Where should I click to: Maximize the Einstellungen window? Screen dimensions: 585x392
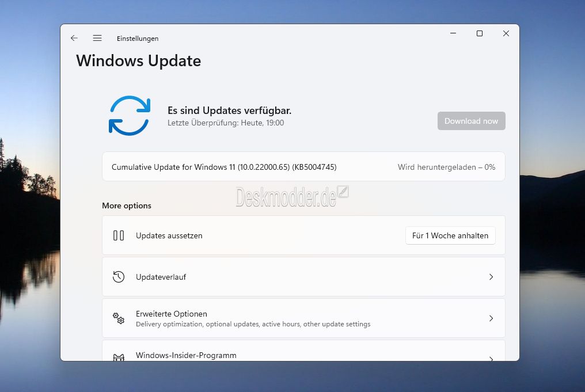[480, 33]
